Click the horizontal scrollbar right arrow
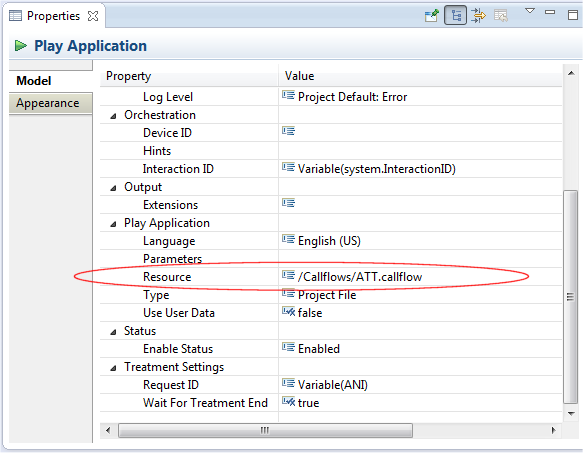The height and width of the screenshot is (453, 583). point(554,430)
